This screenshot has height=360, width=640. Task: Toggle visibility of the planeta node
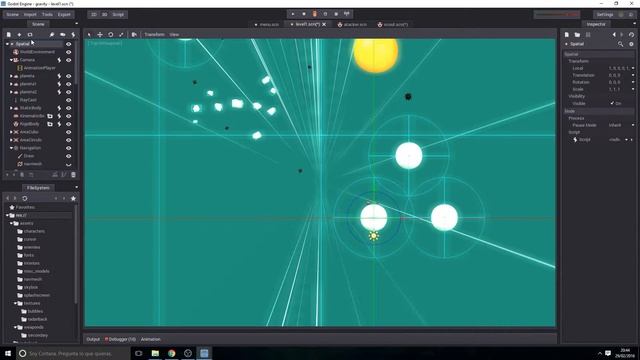tap(69, 76)
